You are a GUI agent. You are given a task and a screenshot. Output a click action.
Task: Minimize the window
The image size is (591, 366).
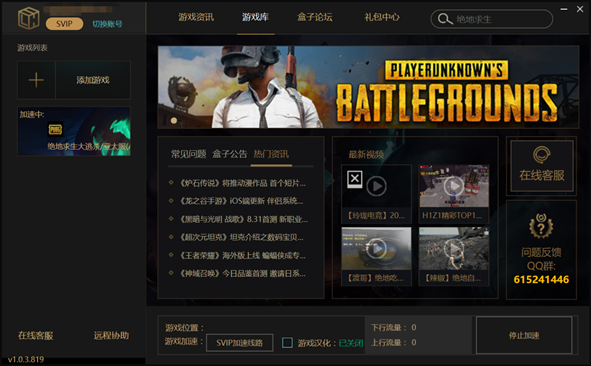[x=564, y=9]
